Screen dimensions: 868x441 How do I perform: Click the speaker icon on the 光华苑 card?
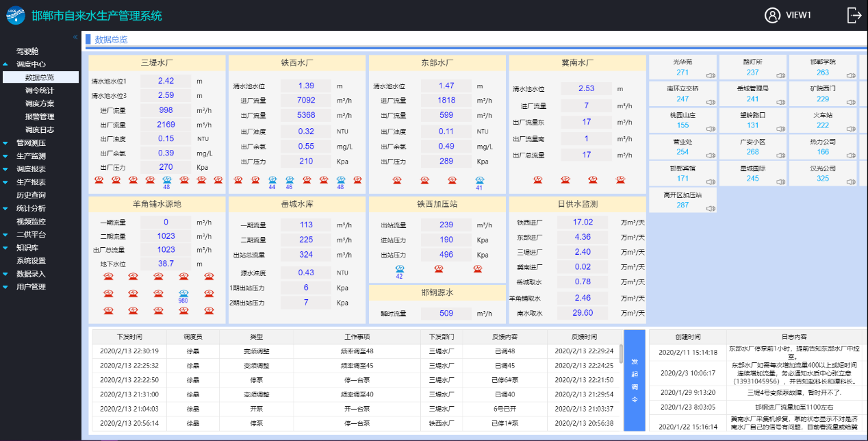point(711,75)
